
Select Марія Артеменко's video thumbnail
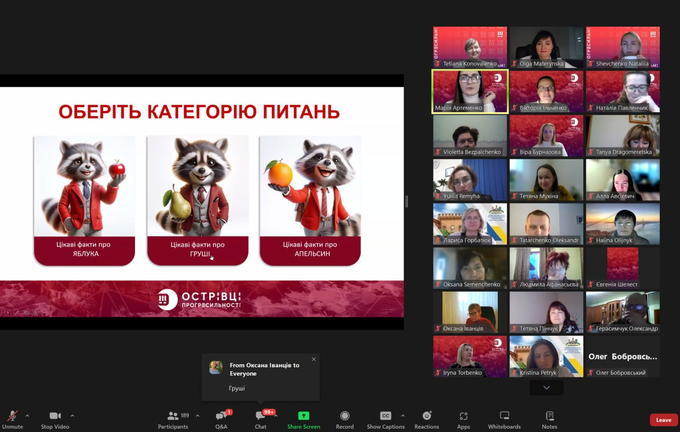(x=469, y=91)
